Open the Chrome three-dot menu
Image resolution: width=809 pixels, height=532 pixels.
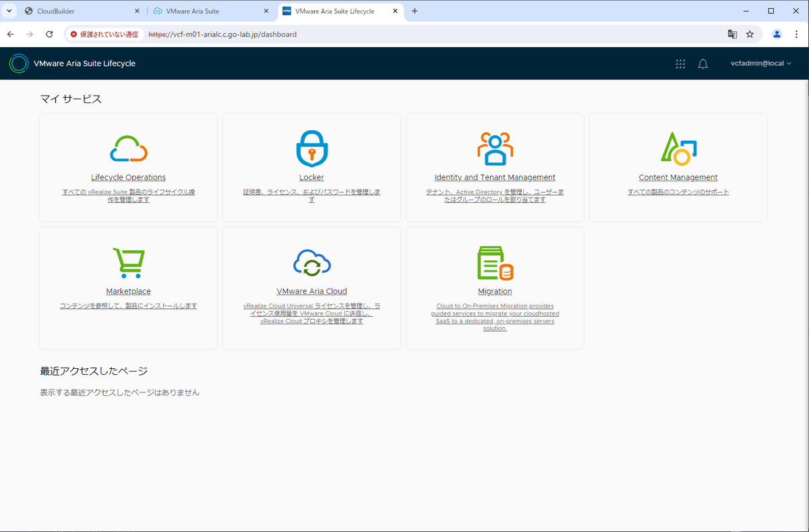click(797, 34)
